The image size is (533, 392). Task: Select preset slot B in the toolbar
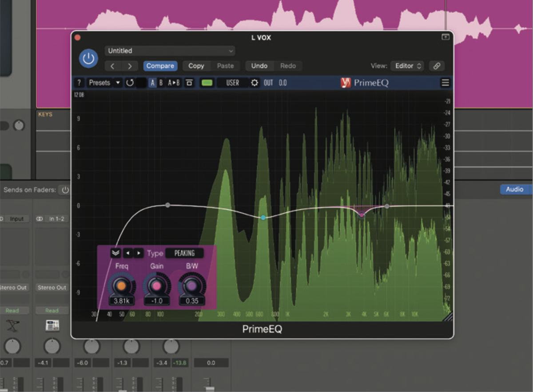point(161,83)
